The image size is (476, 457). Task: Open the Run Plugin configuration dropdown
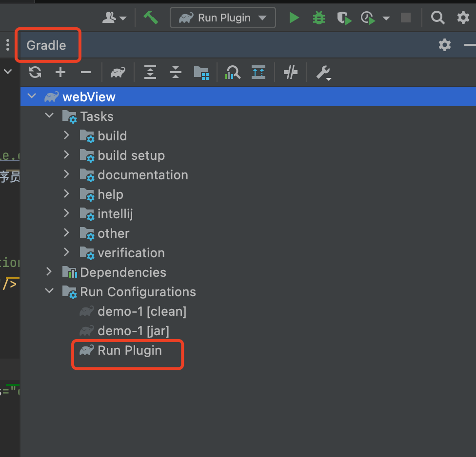coord(223,18)
